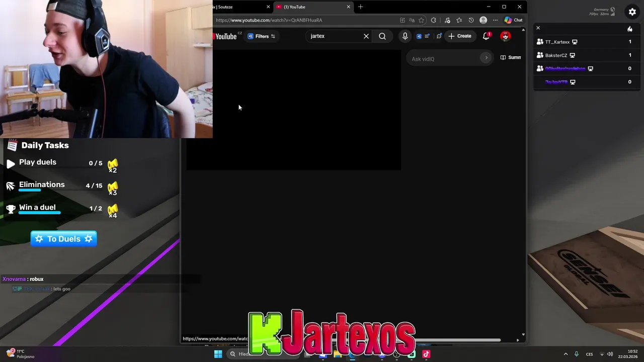Image resolution: width=644 pixels, height=362 pixels.
Task: Click the friends icon next to BaksterCZ
Action: click(x=540, y=55)
